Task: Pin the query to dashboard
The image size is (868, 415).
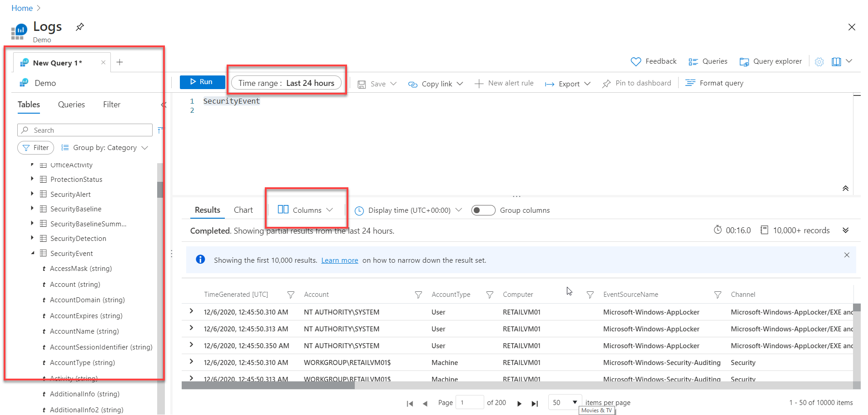Action: [636, 83]
